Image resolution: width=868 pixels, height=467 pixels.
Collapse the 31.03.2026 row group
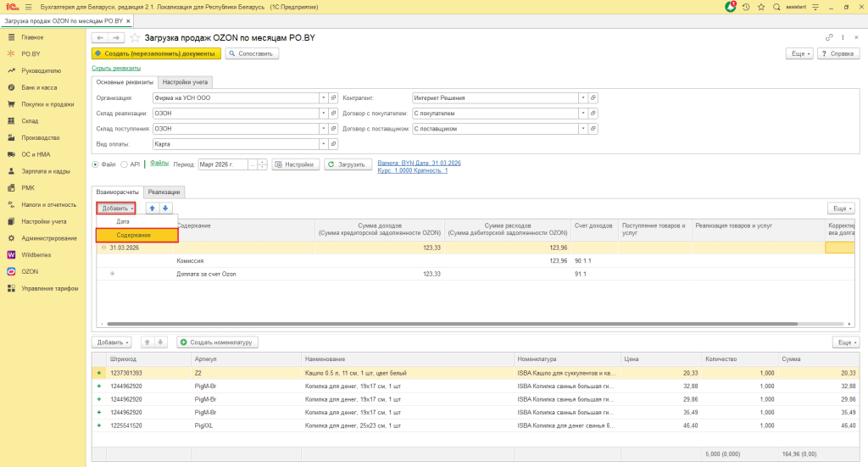[103, 247]
